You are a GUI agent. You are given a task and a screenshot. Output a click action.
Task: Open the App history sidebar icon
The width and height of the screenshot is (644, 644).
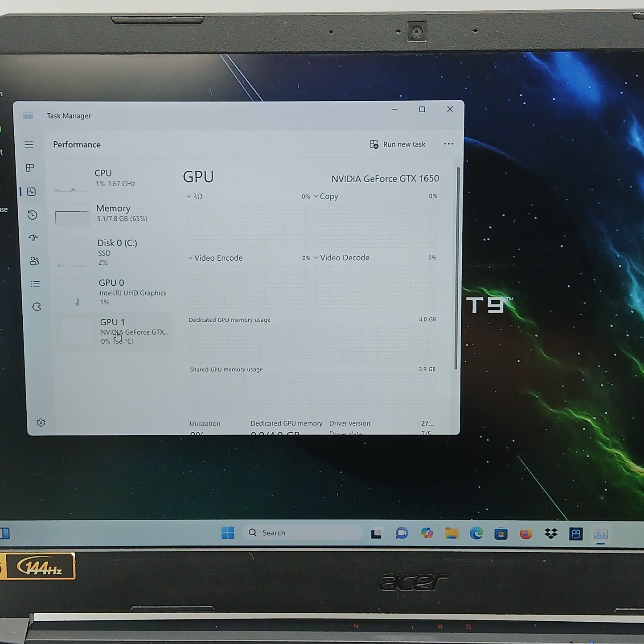(x=32, y=215)
